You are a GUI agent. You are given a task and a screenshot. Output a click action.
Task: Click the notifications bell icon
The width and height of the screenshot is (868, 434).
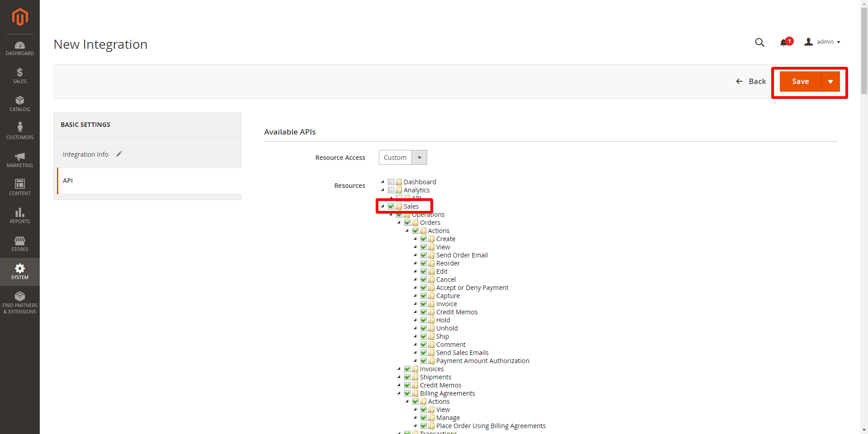tap(784, 42)
